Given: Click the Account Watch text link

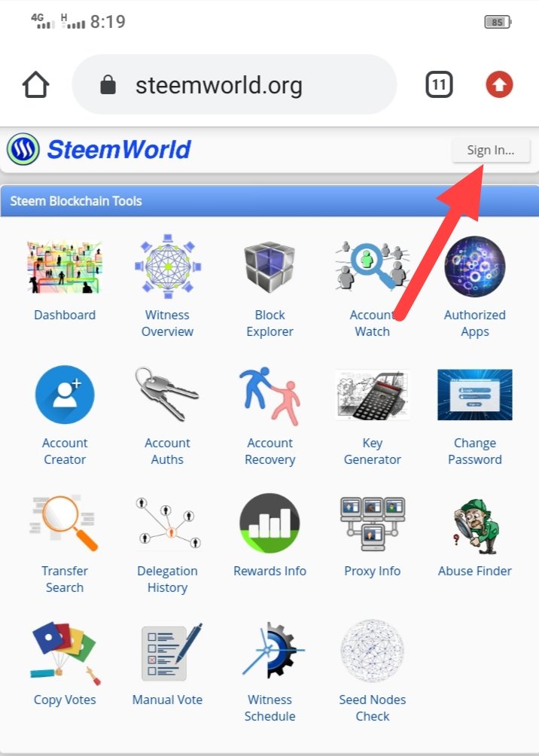Looking at the screenshot, I should point(372,323).
